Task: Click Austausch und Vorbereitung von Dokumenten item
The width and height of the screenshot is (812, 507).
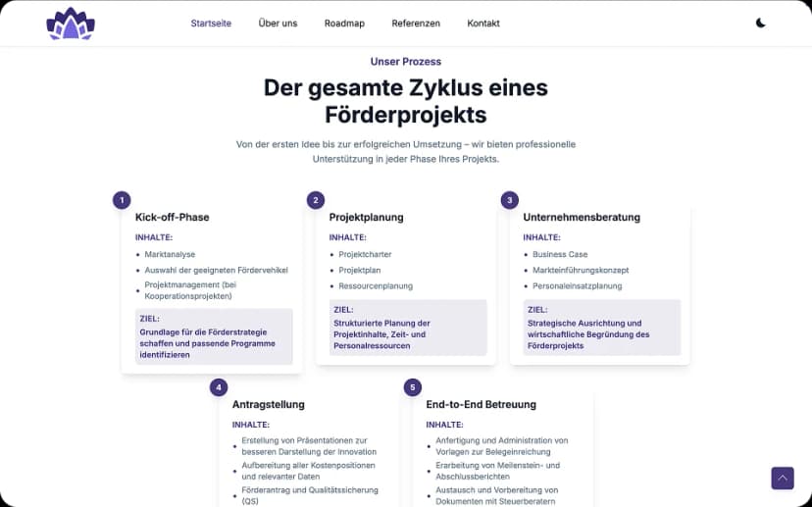Action: click(x=496, y=495)
